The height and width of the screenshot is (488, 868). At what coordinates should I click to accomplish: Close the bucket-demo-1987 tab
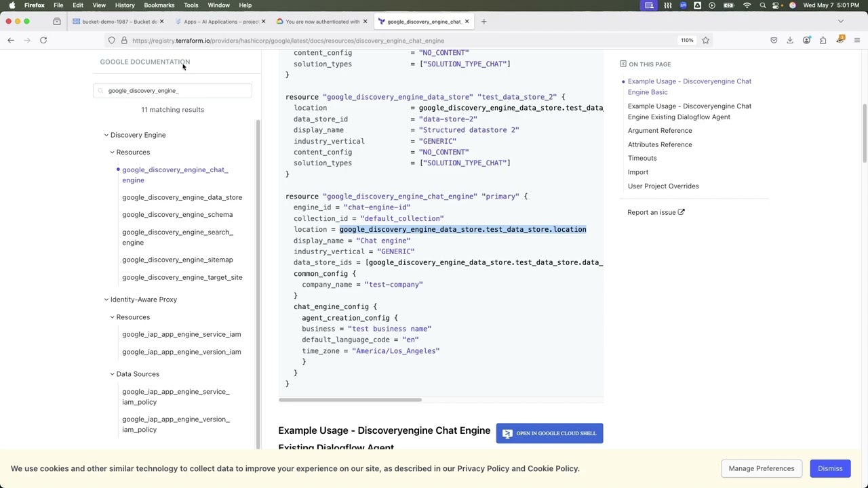161,22
